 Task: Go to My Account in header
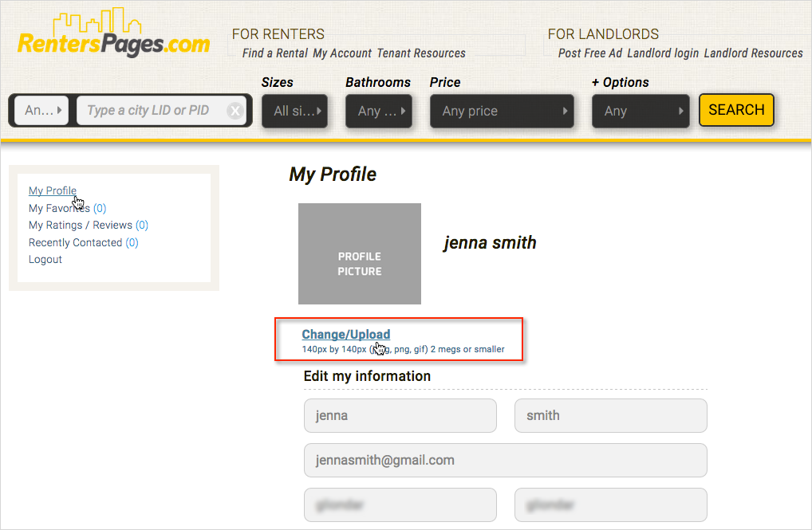[342, 53]
